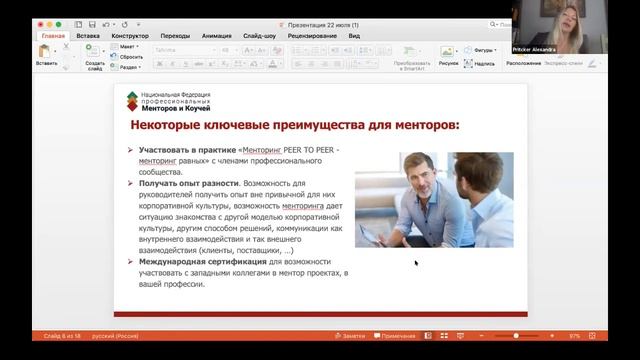Expand the Shapes (Фигуры) dropdown
Image resolution: width=640 pixels, height=360 pixels.
point(495,50)
